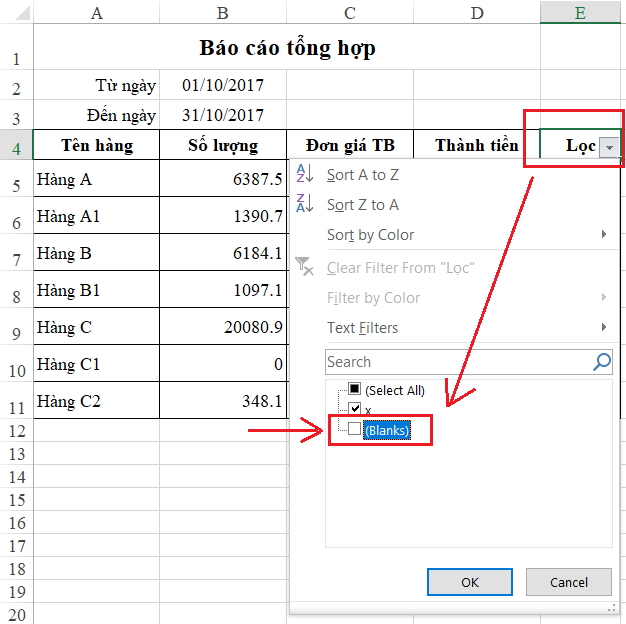This screenshot has width=626, height=624.
Task: Click the Clear Filter funnel icon
Action: pos(305,267)
